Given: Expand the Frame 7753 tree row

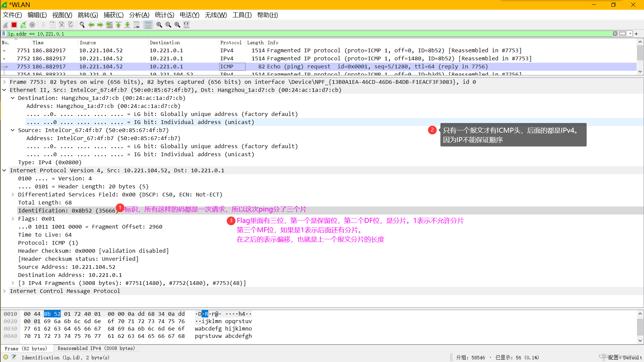Looking at the screenshot, I should point(4,82).
